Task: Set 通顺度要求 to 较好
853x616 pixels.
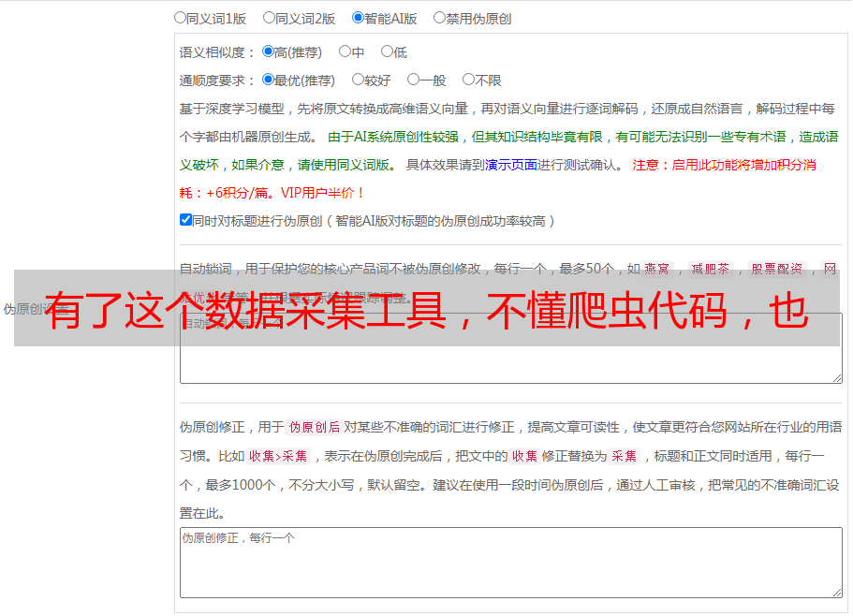Action: (x=358, y=80)
